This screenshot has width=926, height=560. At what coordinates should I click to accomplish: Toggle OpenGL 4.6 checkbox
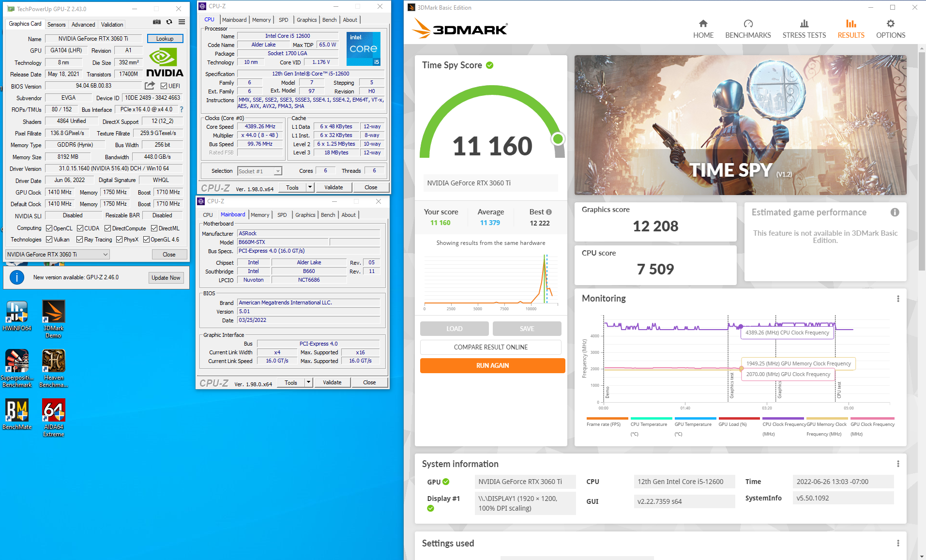click(x=146, y=239)
